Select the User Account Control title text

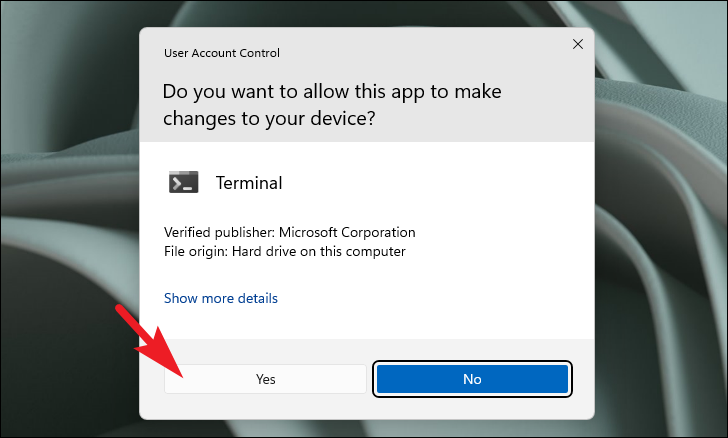pos(221,53)
